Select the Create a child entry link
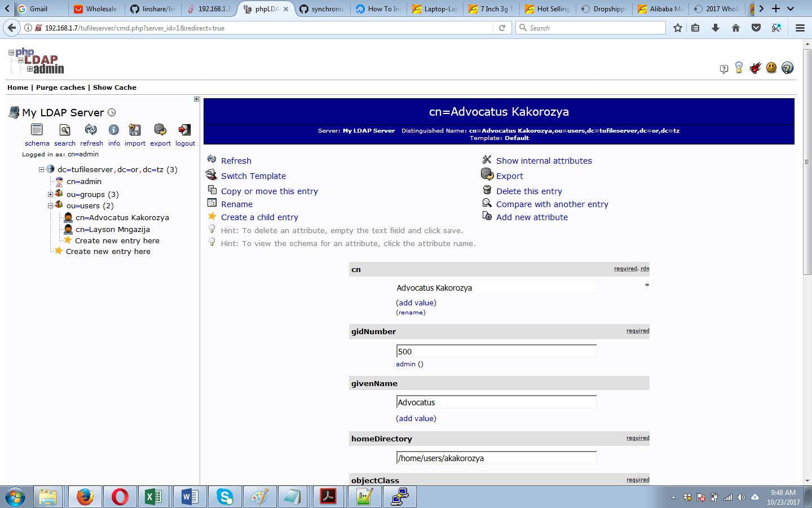The image size is (812, 508). tap(260, 217)
